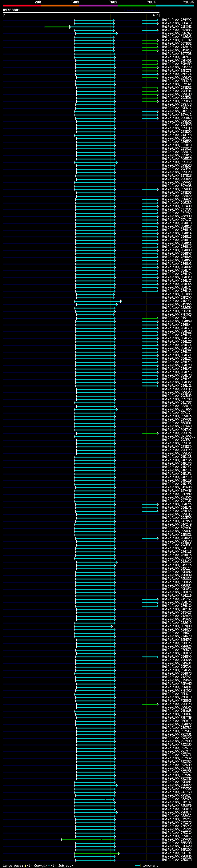Click the =100char. scale legend
This screenshot has height=868, width=197.
pyautogui.click(x=147, y=865)
